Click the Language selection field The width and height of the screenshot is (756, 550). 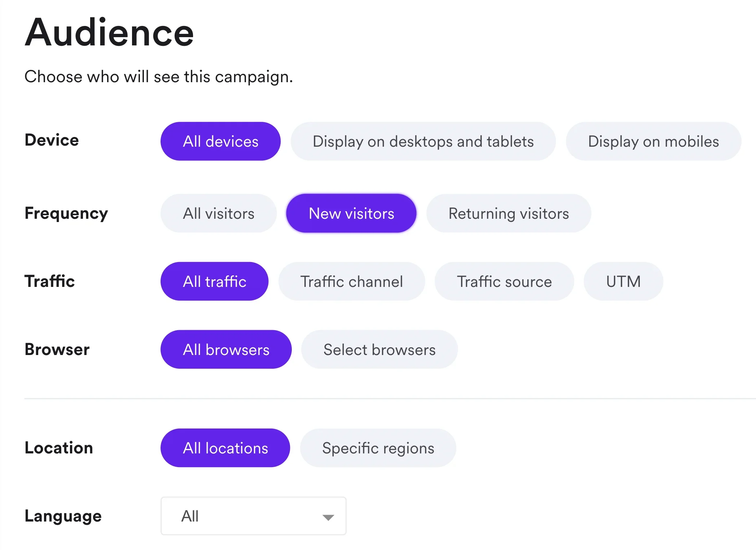point(253,516)
